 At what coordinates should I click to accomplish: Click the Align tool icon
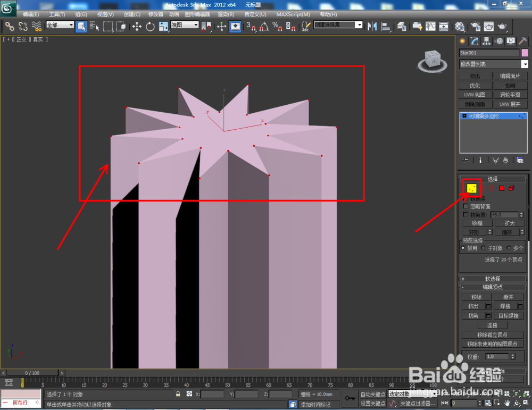click(386, 26)
